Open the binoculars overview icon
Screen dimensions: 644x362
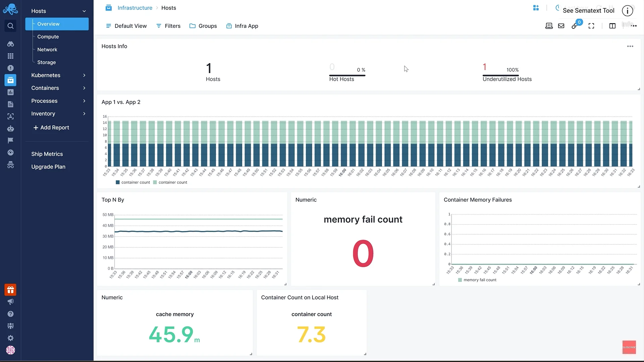(10, 44)
